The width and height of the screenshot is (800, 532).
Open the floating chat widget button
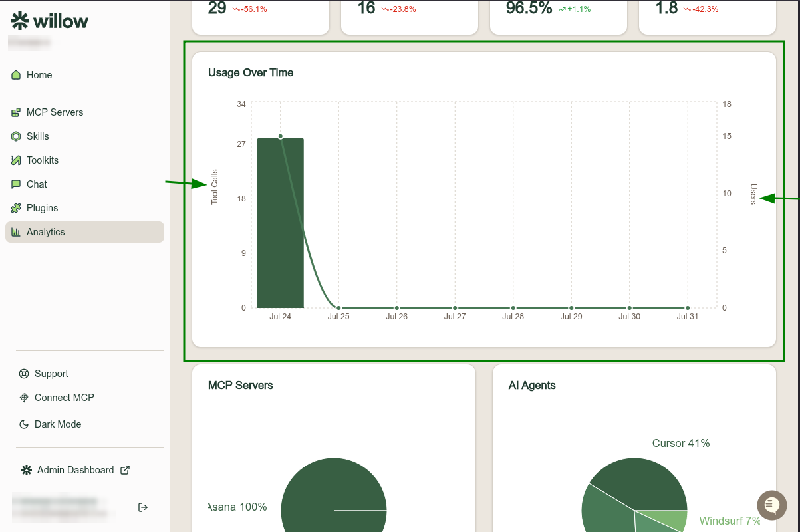[x=772, y=506]
